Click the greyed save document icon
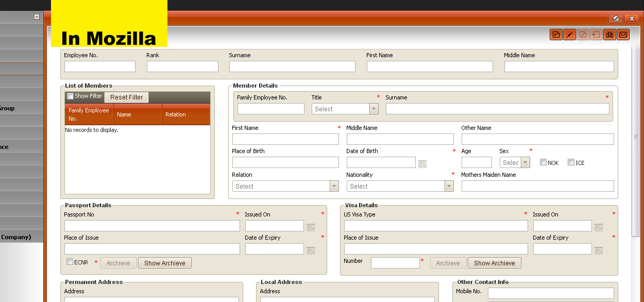The width and height of the screenshot is (644, 302). 583,35
